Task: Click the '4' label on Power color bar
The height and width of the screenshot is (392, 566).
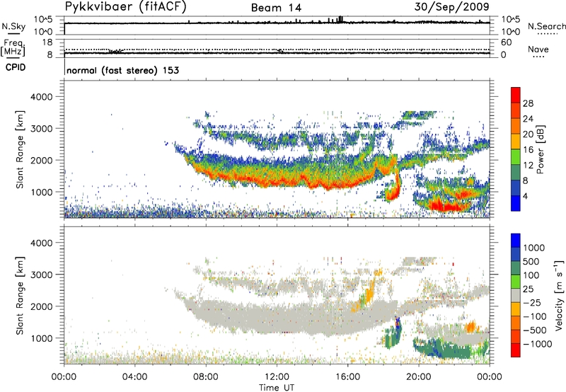Action: (525, 196)
